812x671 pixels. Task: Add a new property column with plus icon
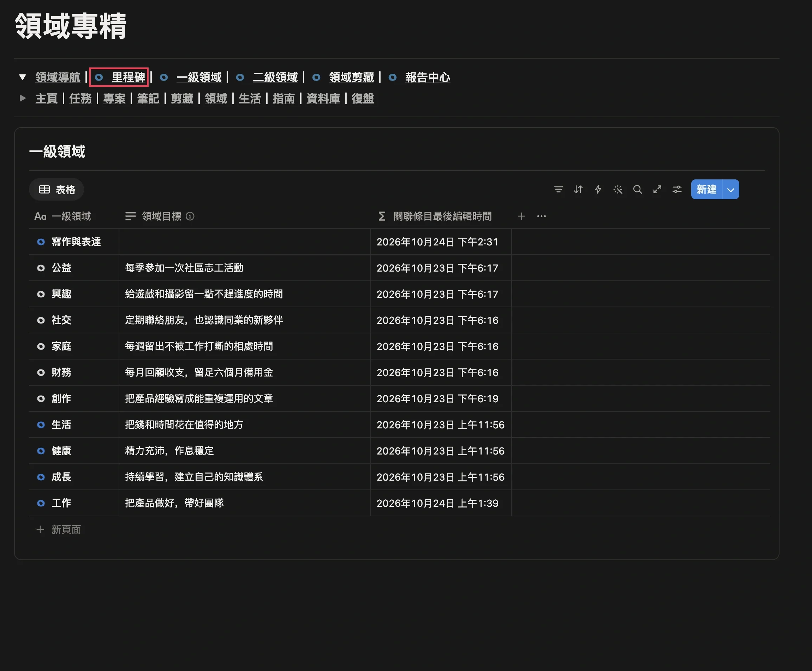[x=521, y=216]
